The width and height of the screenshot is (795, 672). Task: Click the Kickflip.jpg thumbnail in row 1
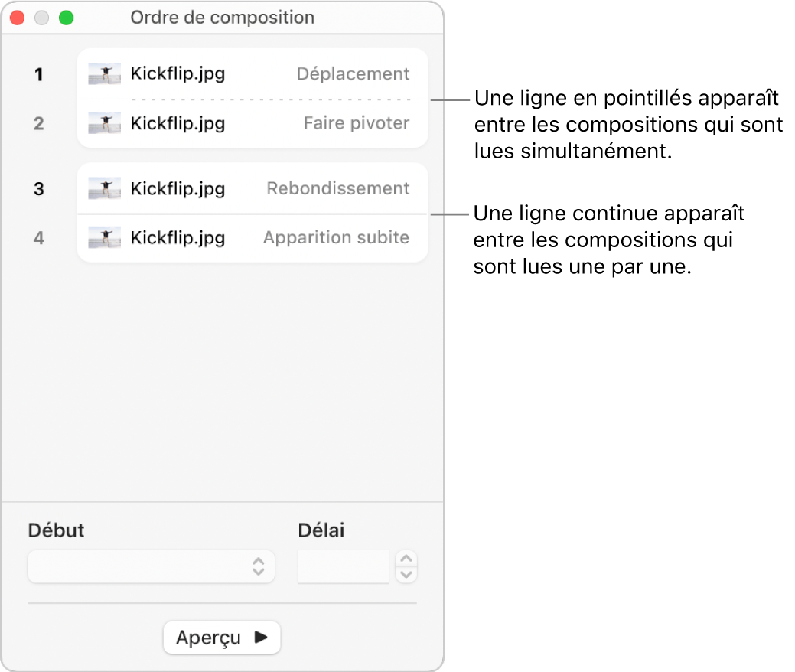coord(104,74)
